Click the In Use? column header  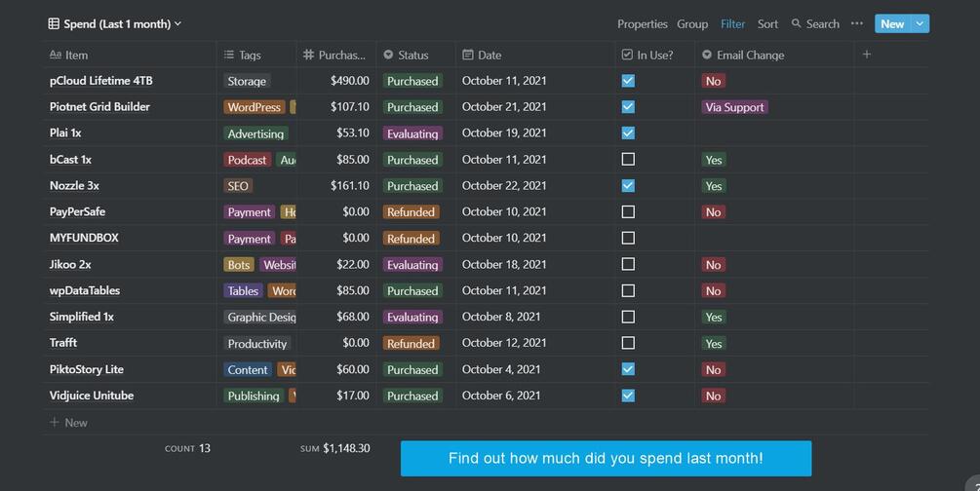click(654, 55)
